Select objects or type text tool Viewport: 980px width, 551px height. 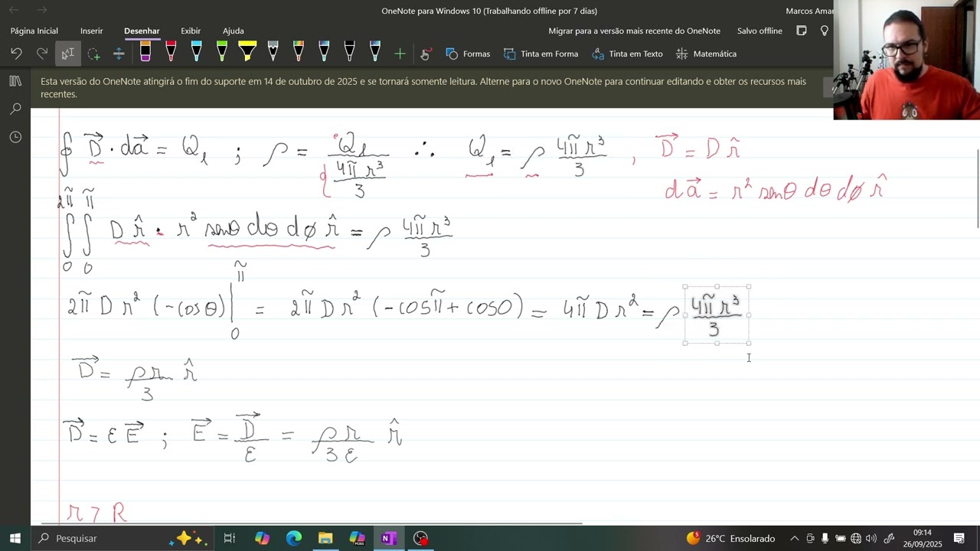coord(67,54)
